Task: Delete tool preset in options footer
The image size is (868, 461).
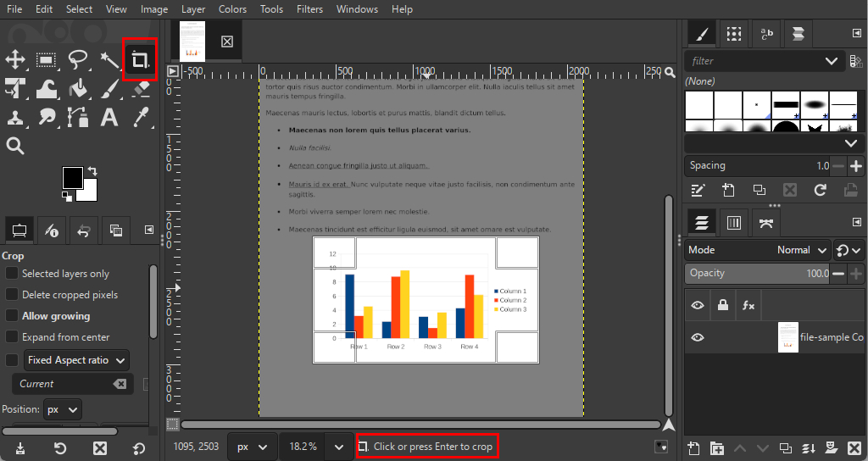Action: pyautogui.click(x=100, y=448)
